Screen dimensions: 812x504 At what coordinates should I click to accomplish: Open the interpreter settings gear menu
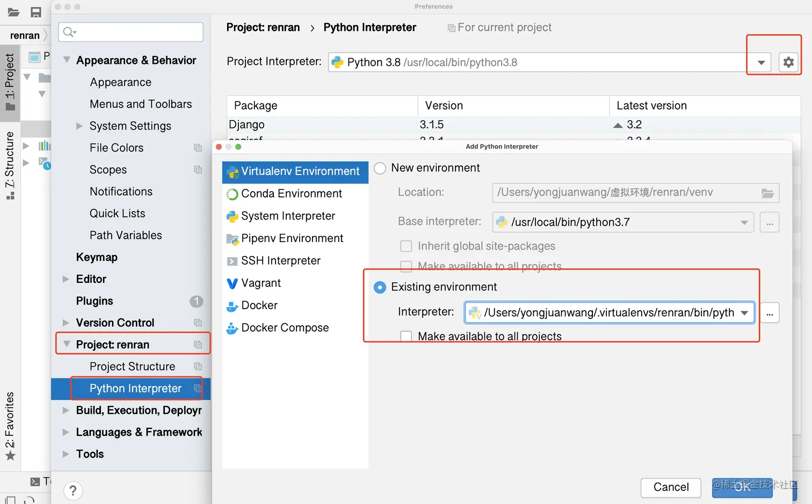(x=788, y=62)
